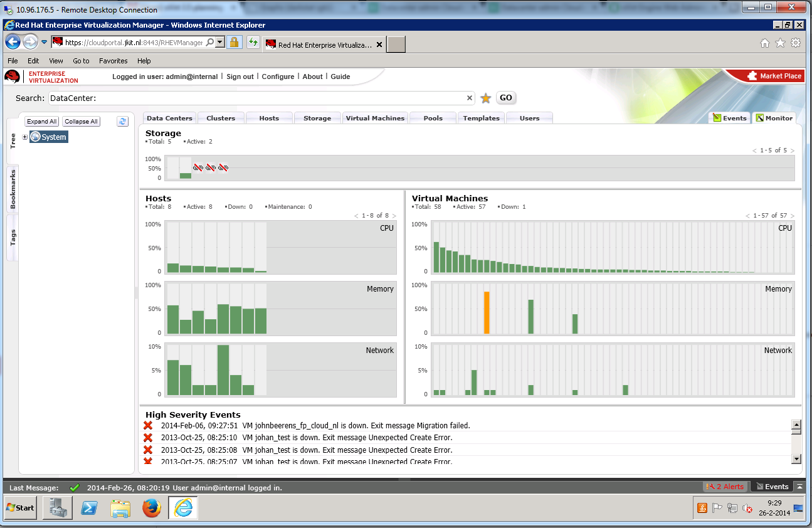812x528 pixels.
Task: Switch to the Virtual Machines tab
Action: click(x=375, y=118)
